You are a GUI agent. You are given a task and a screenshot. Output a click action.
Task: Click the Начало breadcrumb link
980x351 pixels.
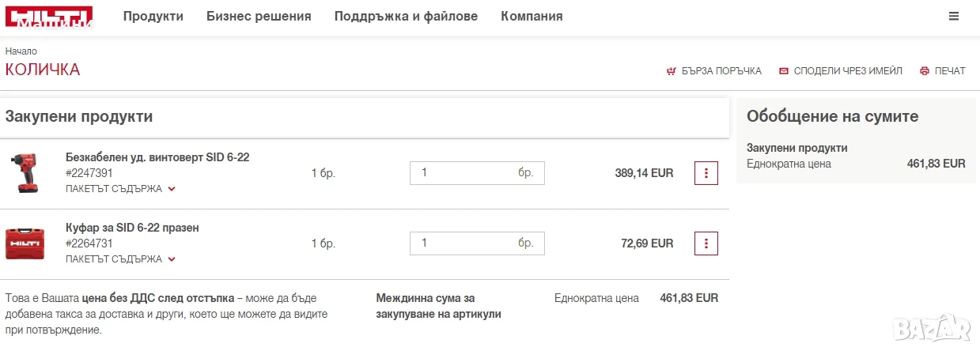click(21, 51)
